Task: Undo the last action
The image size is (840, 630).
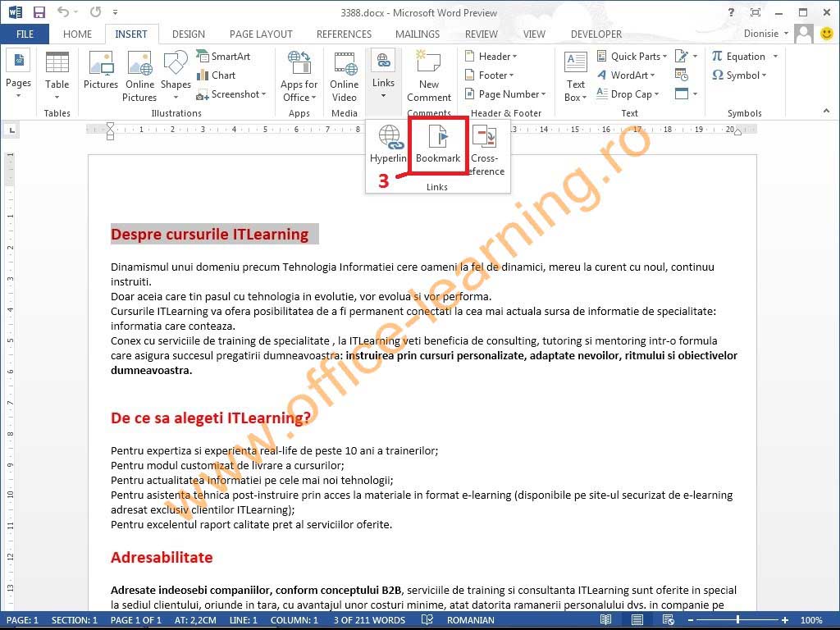Action: click(x=63, y=11)
